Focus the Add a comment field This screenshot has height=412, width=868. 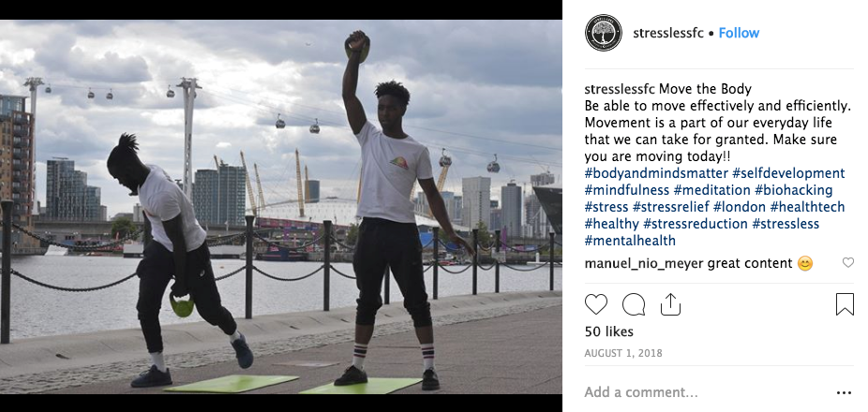(706, 392)
